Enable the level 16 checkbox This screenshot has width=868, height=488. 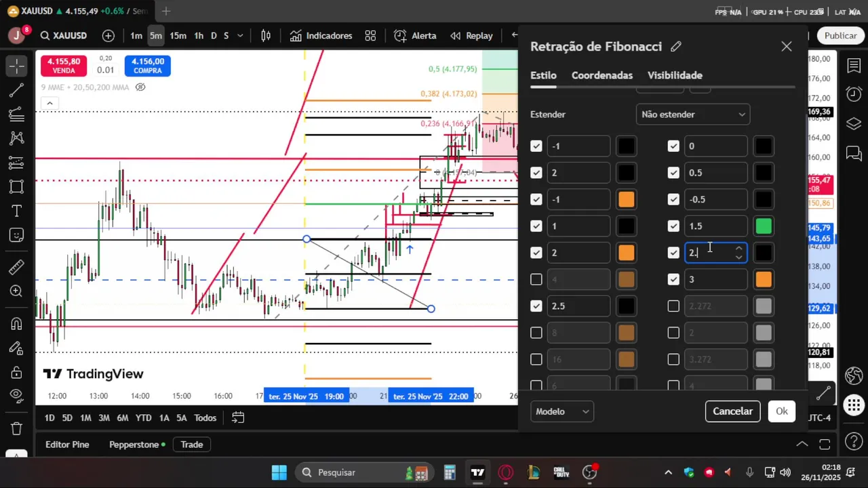pos(536,359)
